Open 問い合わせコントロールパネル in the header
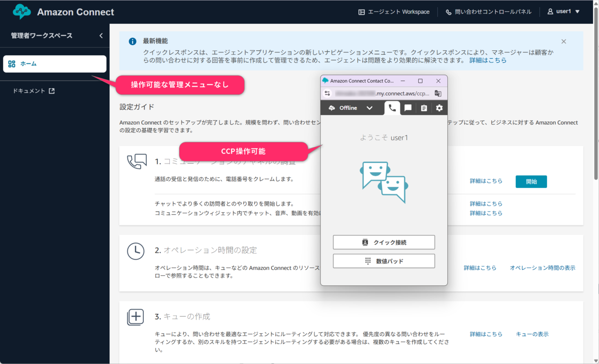This screenshot has height=364, width=599. coord(488,12)
